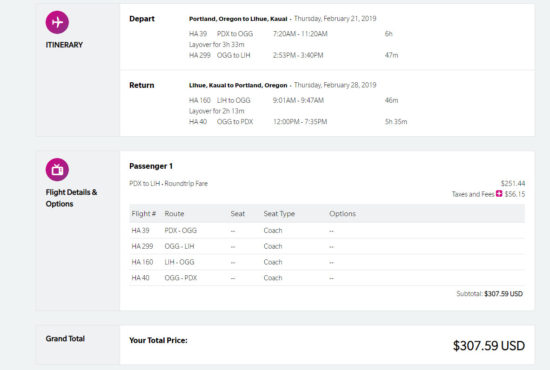Viewport: 550px width, 370px height.
Task: Click the ITINERARY section label
Action: [x=64, y=45]
